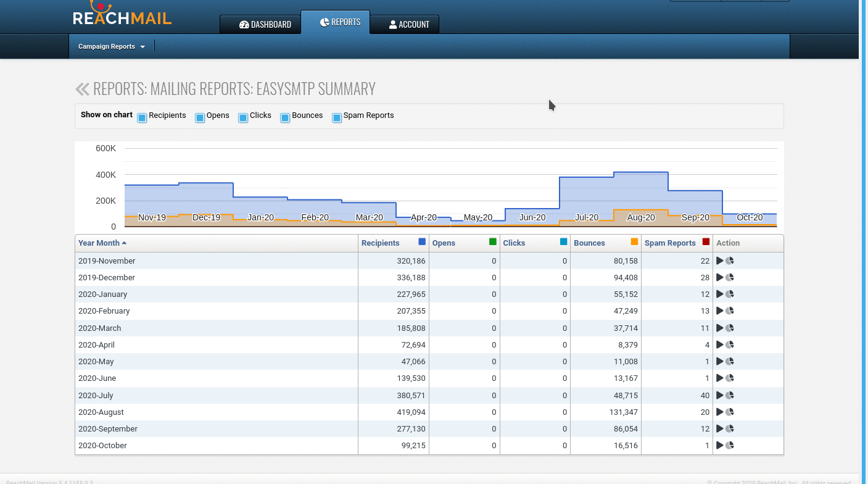Uncheck the Bounces chart checkbox
This screenshot has width=868, height=484.
pos(285,118)
